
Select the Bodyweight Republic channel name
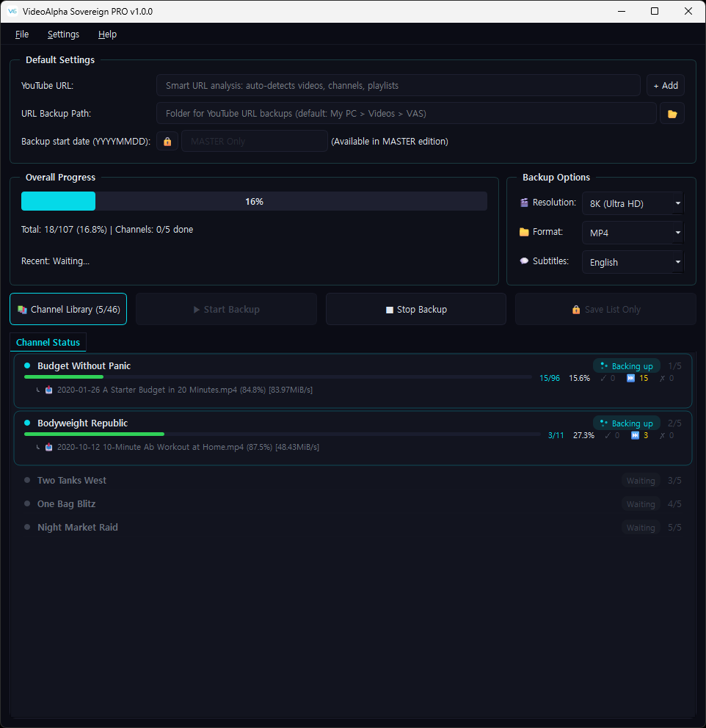pos(83,423)
